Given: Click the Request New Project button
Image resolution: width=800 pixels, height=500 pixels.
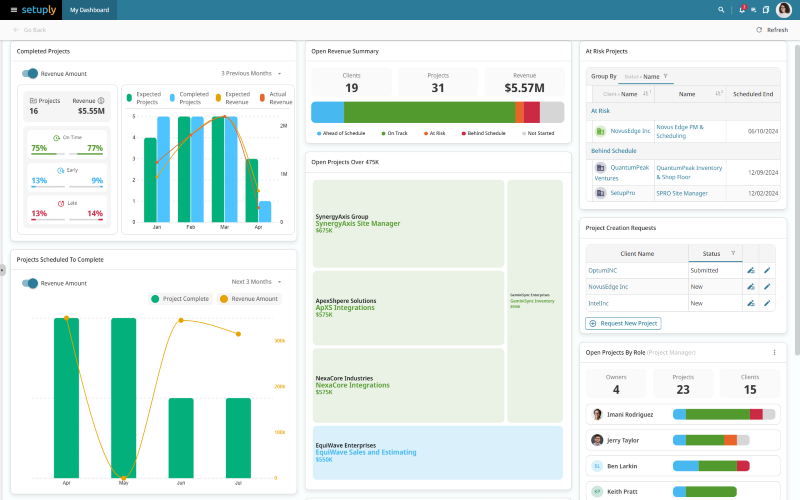Looking at the screenshot, I should (623, 323).
